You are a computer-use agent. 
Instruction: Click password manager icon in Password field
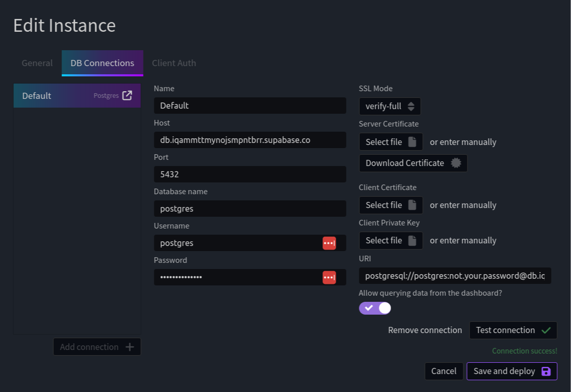(x=329, y=277)
